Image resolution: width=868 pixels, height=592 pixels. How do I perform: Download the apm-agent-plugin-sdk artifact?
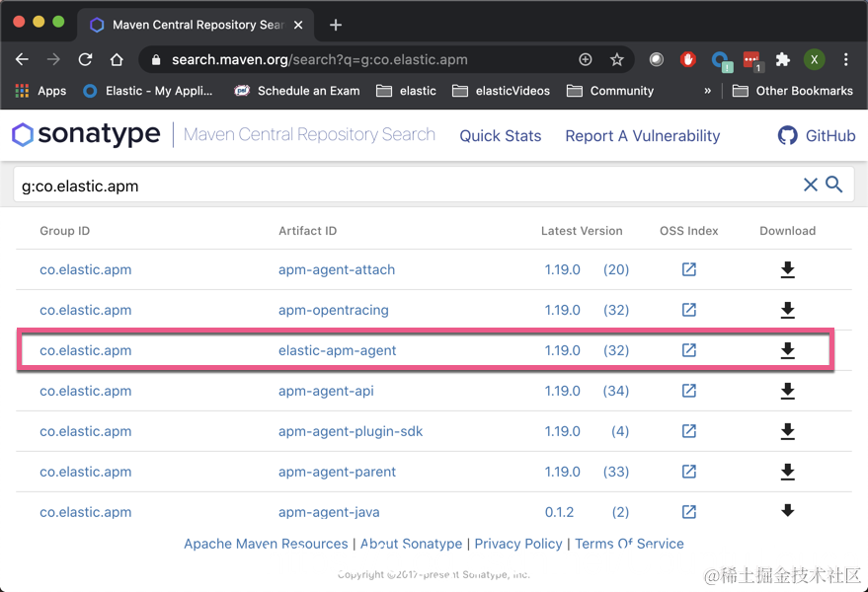click(787, 431)
